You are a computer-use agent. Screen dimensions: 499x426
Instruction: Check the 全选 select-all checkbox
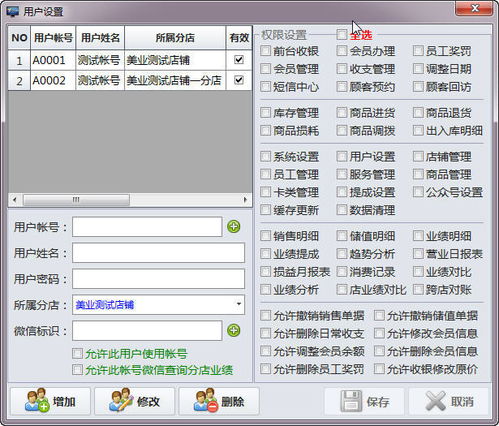tap(342, 34)
